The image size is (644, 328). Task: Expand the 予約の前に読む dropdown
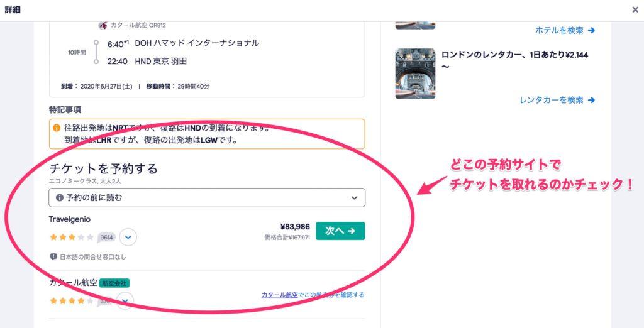pyautogui.click(x=206, y=198)
